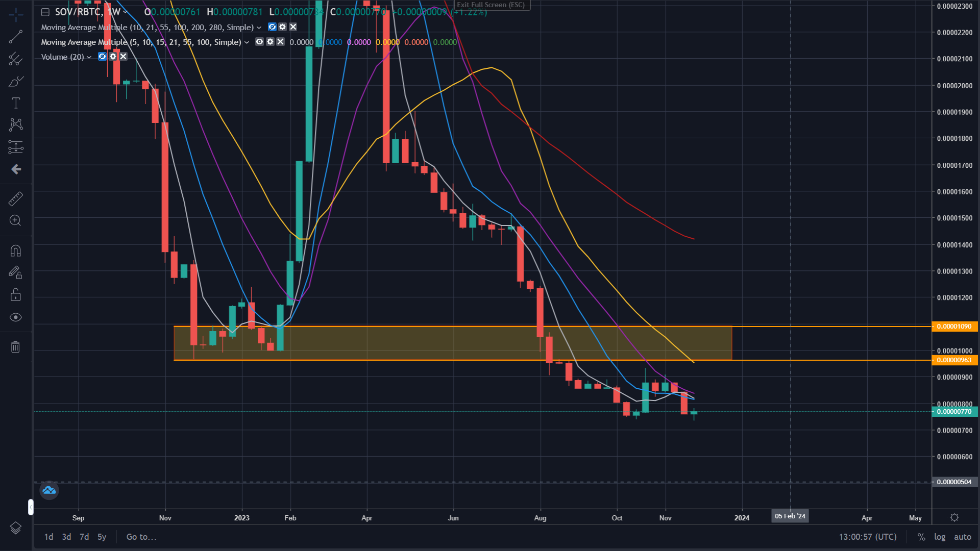Expand first Moving Average Multiple indicator menu
980x551 pixels.
tap(259, 28)
